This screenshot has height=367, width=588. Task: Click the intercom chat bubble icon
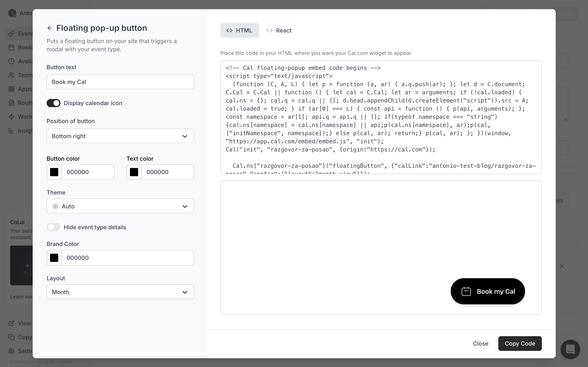tap(570, 349)
